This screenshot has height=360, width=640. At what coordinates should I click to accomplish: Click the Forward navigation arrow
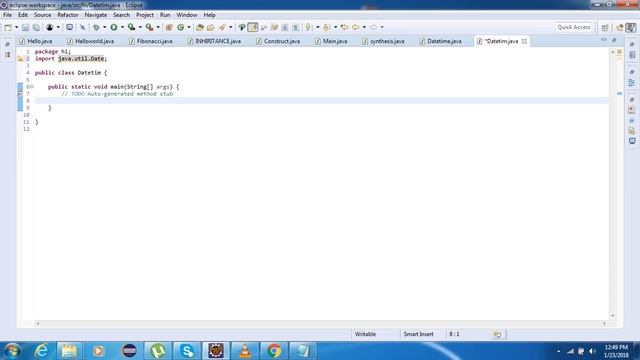pos(373,27)
